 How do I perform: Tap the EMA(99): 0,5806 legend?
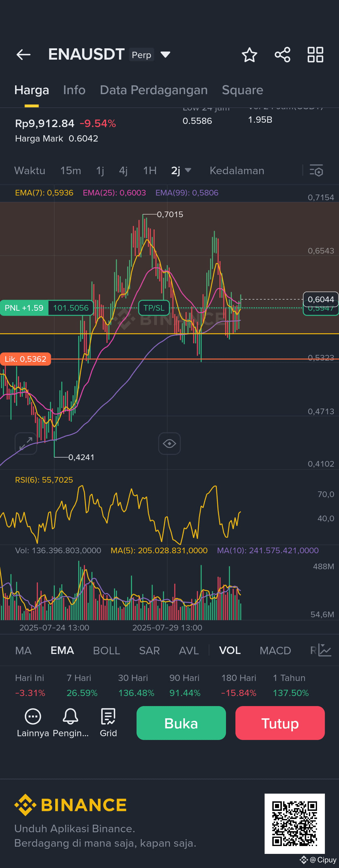(x=187, y=193)
